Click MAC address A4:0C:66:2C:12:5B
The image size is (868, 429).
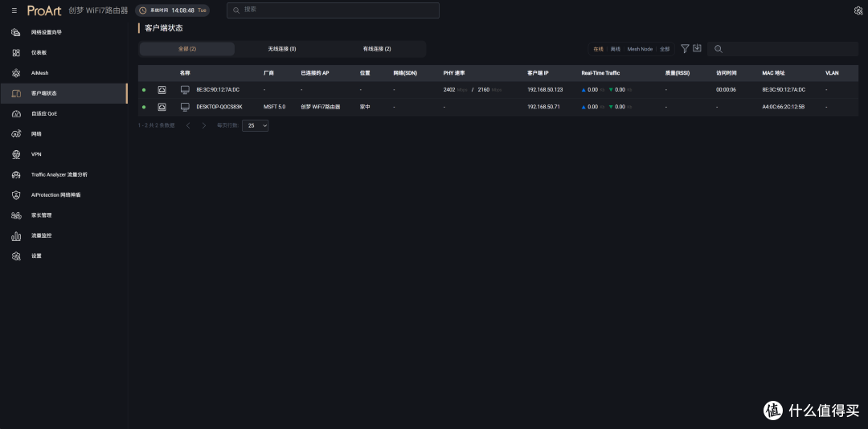tap(784, 107)
